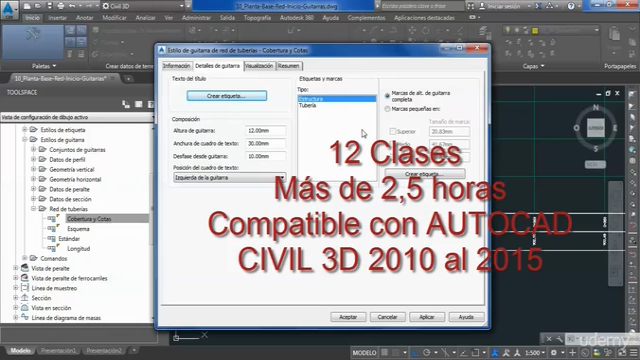Open the Topografía ribbon tab
640x360 pixels.
coord(257,18)
